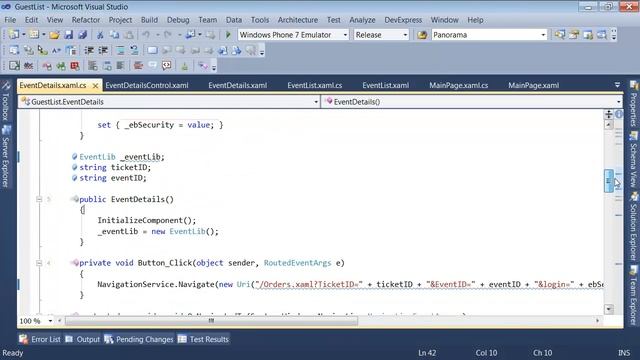Switch to EventDetailsControl.xaml tab
The height and width of the screenshot is (360, 640).
(x=147, y=85)
